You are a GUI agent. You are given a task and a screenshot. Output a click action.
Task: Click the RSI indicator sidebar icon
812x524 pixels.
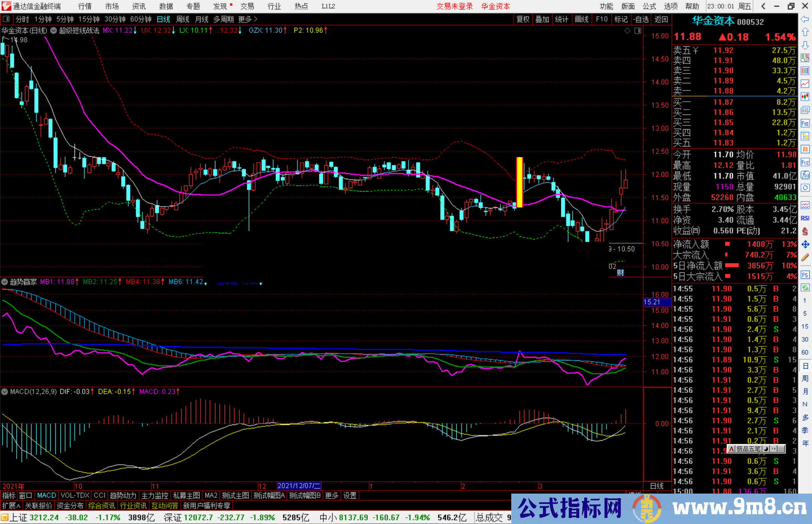[805, 218]
